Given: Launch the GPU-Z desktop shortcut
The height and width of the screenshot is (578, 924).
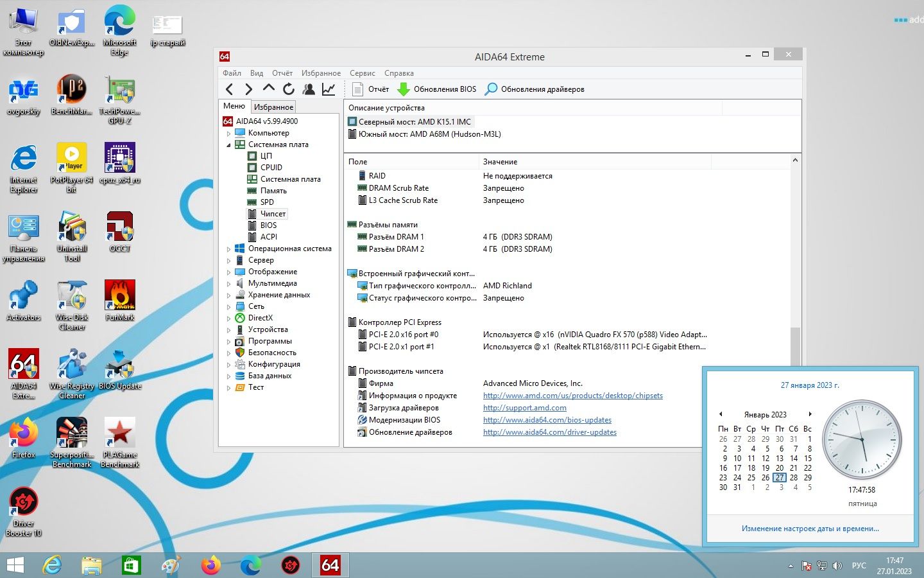Looking at the screenshot, I should (120, 100).
